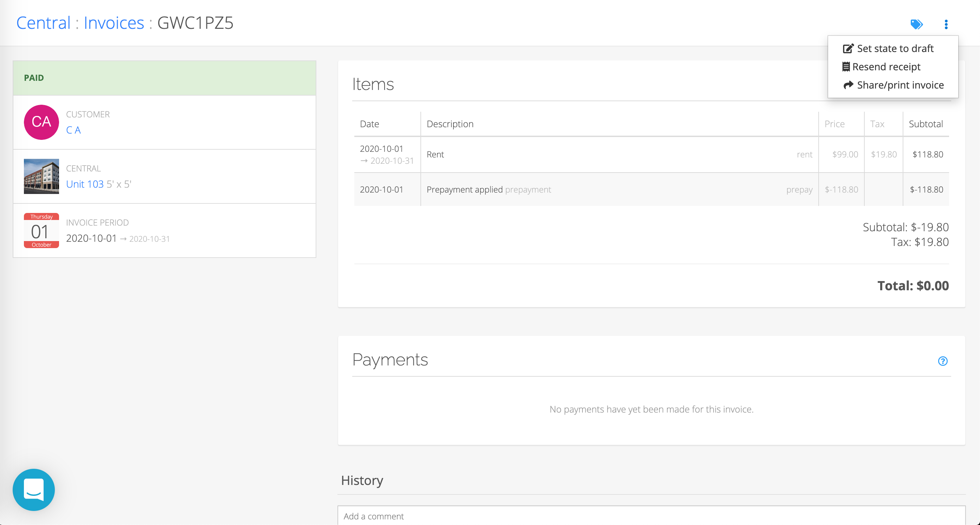Open Unit 103 link

[84, 184]
